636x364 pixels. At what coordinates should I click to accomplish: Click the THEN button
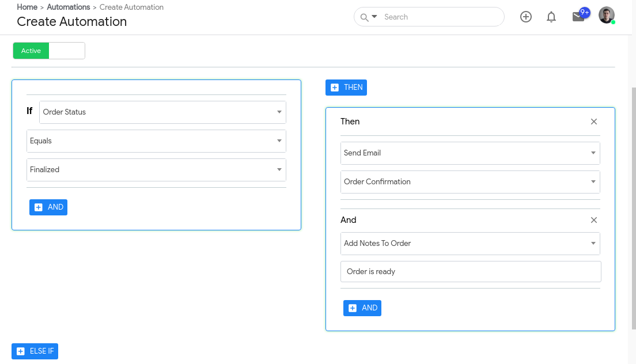coord(346,88)
